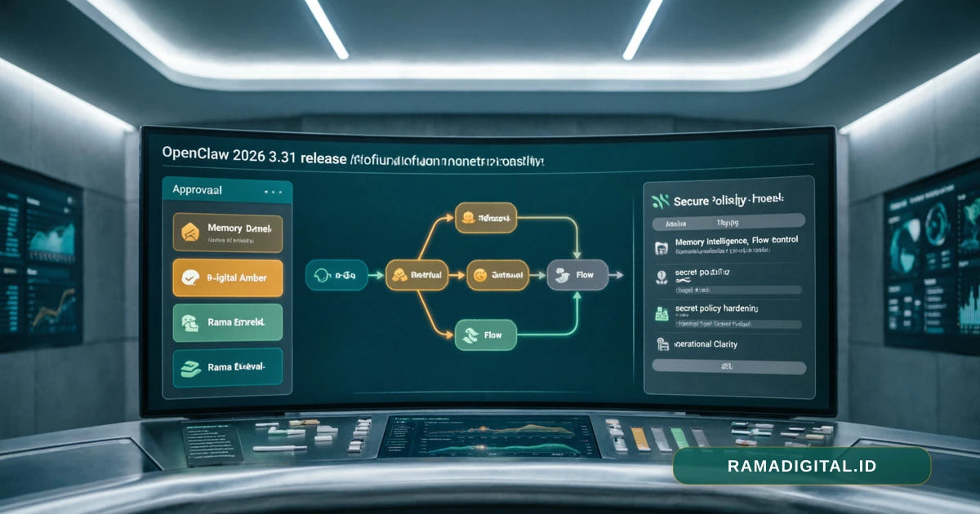Click the RAMADIGITAL.ID button
Screen dimensions: 980x514
[x=801, y=466]
